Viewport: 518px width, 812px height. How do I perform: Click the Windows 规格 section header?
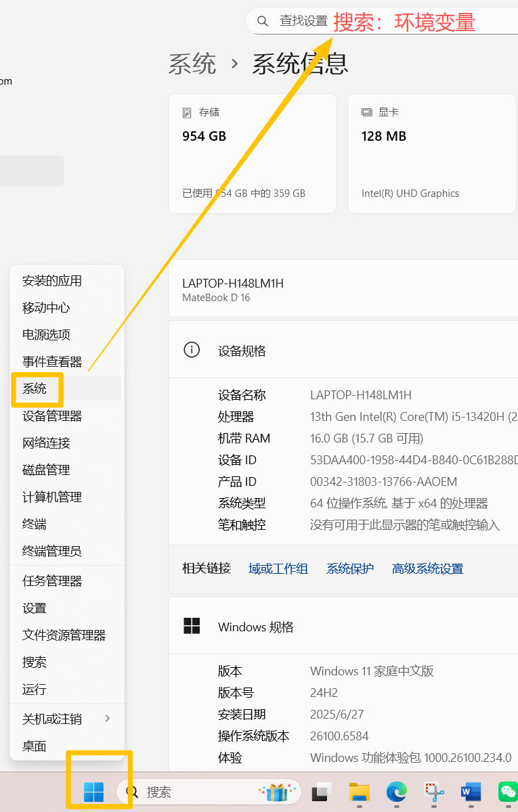[x=343, y=626]
